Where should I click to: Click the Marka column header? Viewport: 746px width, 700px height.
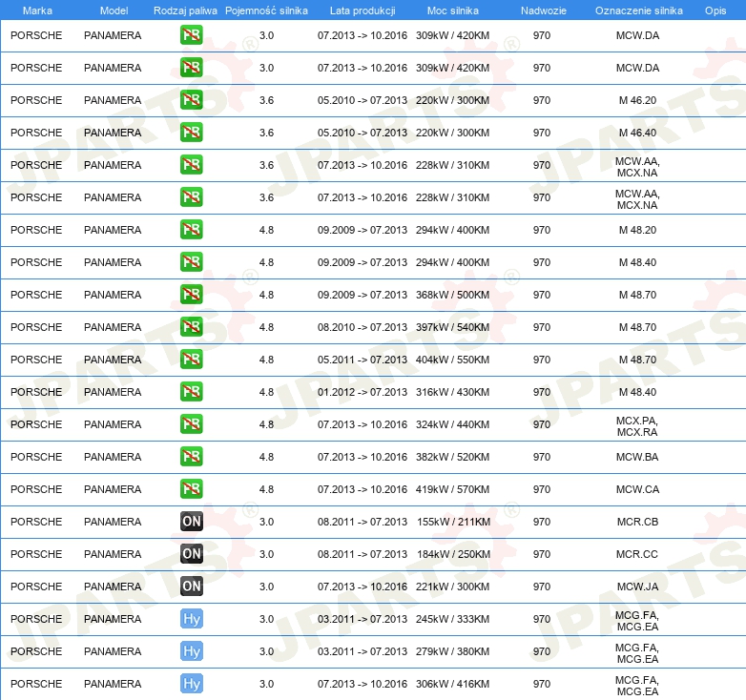tap(37, 10)
